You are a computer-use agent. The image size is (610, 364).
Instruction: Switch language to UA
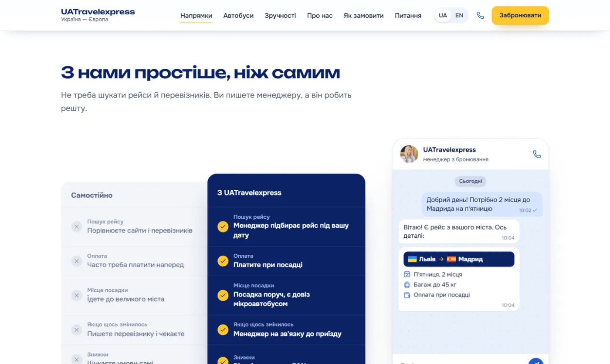[443, 15]
